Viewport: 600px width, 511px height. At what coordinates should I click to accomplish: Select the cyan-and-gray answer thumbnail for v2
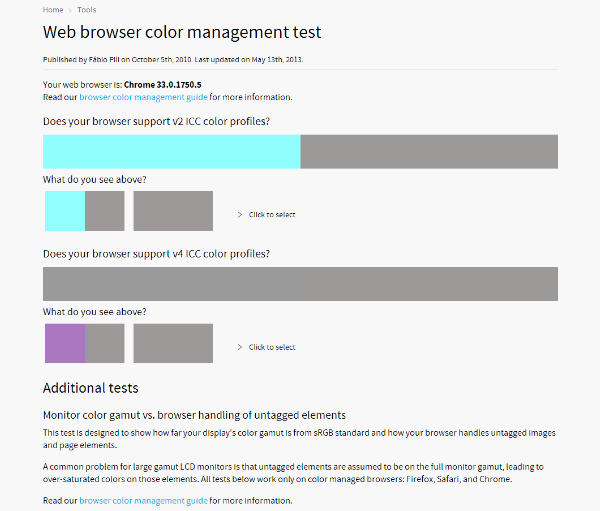(x=84, y=211)
